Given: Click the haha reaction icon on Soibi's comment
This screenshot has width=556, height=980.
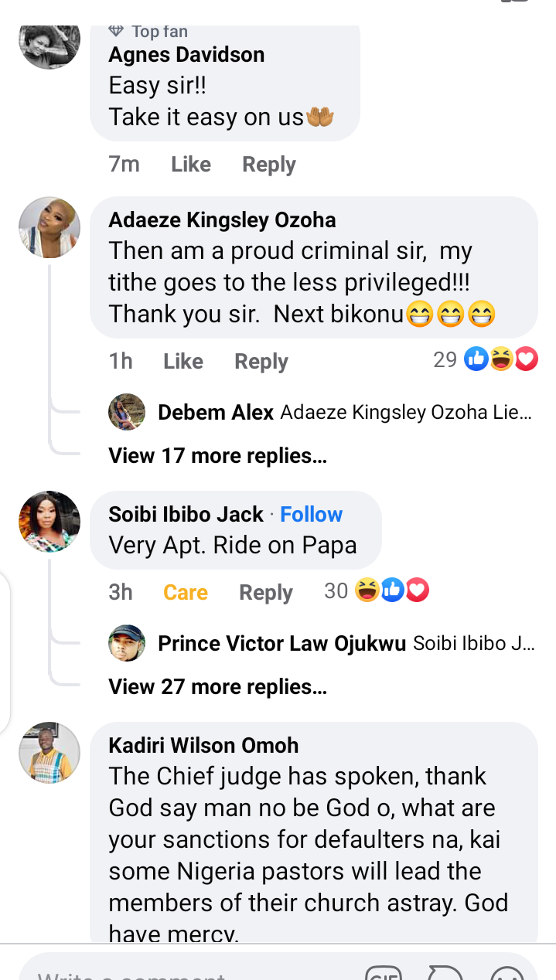Looking at the screenshot, I should 367,590.
